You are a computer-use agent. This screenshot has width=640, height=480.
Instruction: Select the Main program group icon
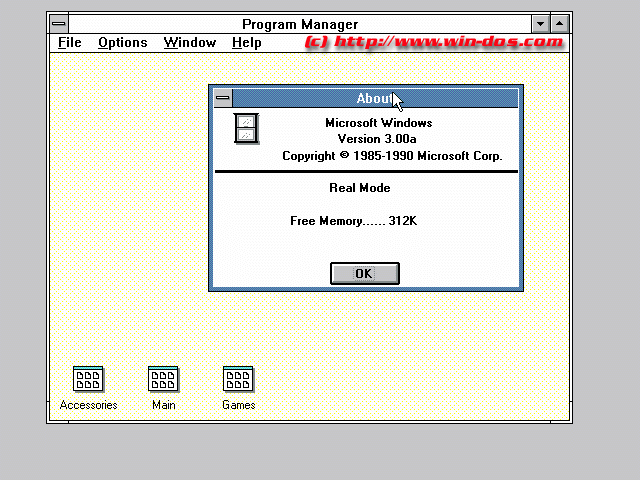(x=163, y=379)
